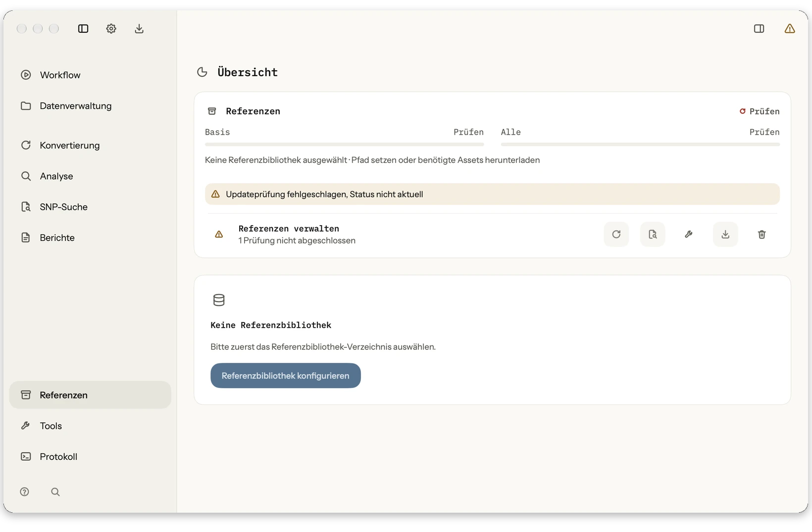Screen dimensions: 812x532
Task: Open Protokoll log page
Action: click(x=90, y=456)
